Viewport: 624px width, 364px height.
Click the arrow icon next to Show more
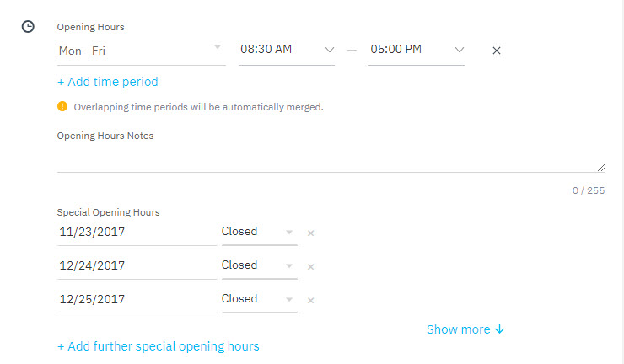coord(499,329)
